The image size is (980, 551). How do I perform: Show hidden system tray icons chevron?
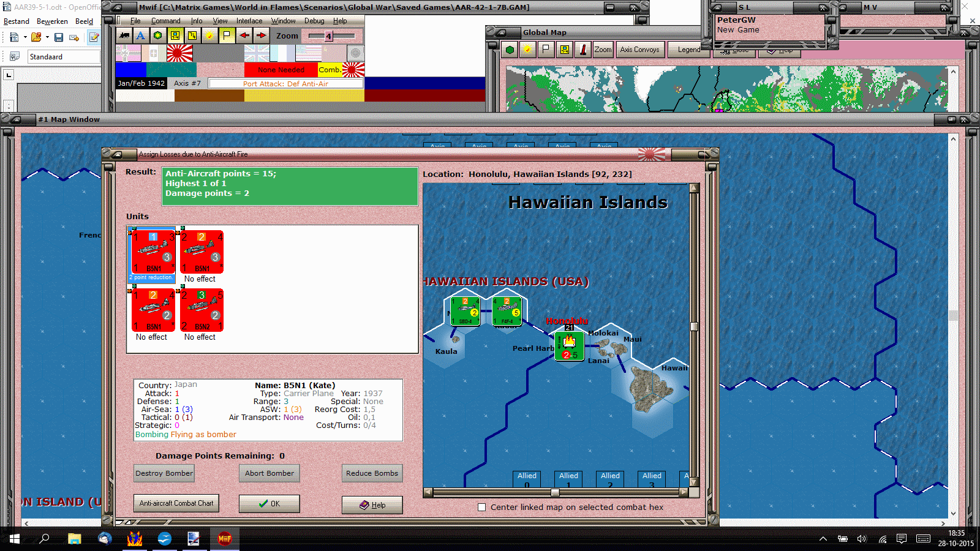(x=823, y=539)
